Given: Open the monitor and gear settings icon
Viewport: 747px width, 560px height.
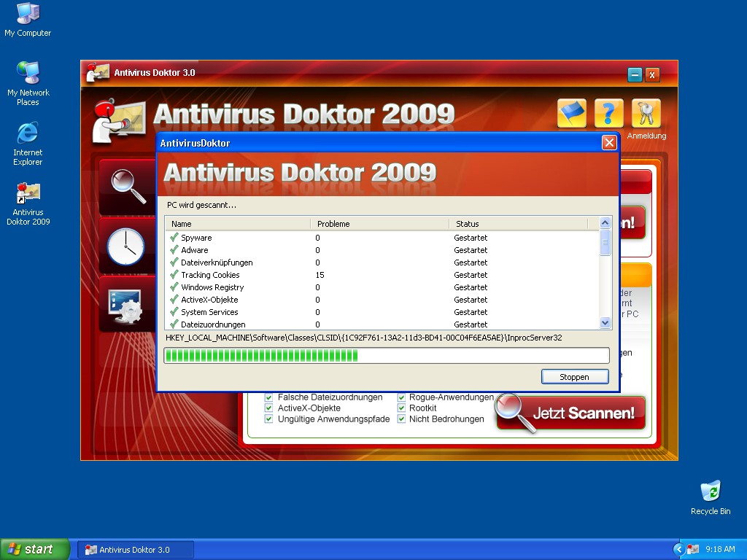Looking at the screenshot, I should pos(125,306).
